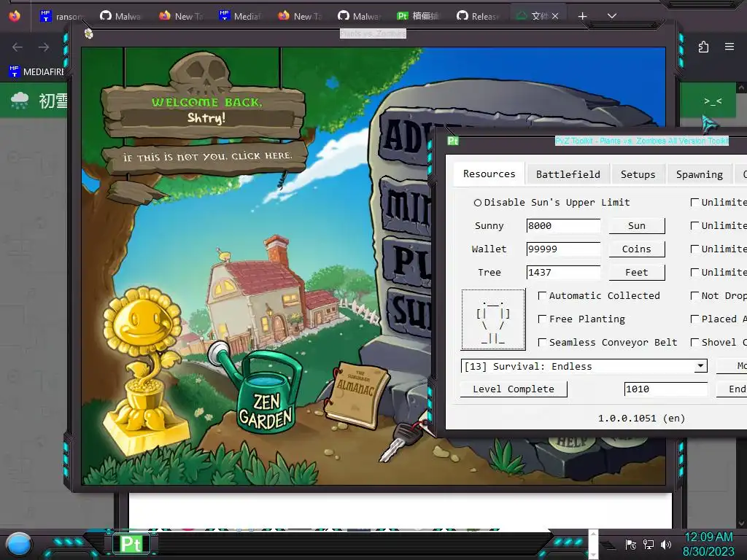The height and width of the screenshot is (560, 747).
Task: Click the Tree value field showing 1437
Action: click(x=564, y=273)
